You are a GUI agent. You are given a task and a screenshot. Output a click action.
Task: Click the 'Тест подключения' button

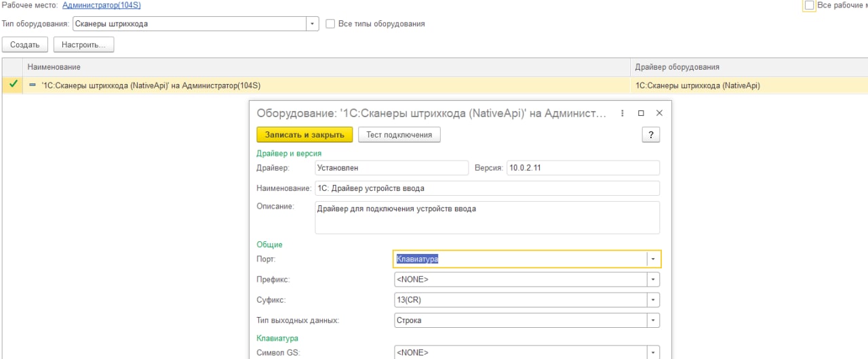click(x=399, y=135)
